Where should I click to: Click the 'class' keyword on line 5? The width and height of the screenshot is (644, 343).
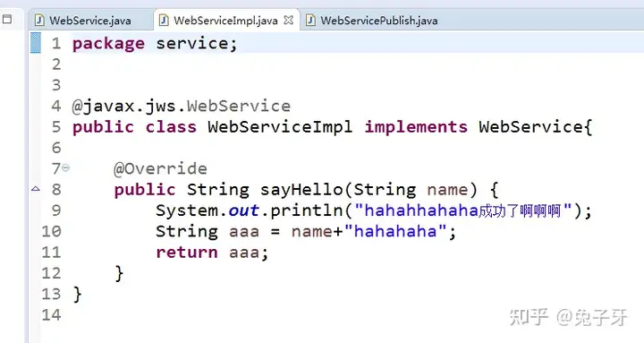(x=171, y=126)
